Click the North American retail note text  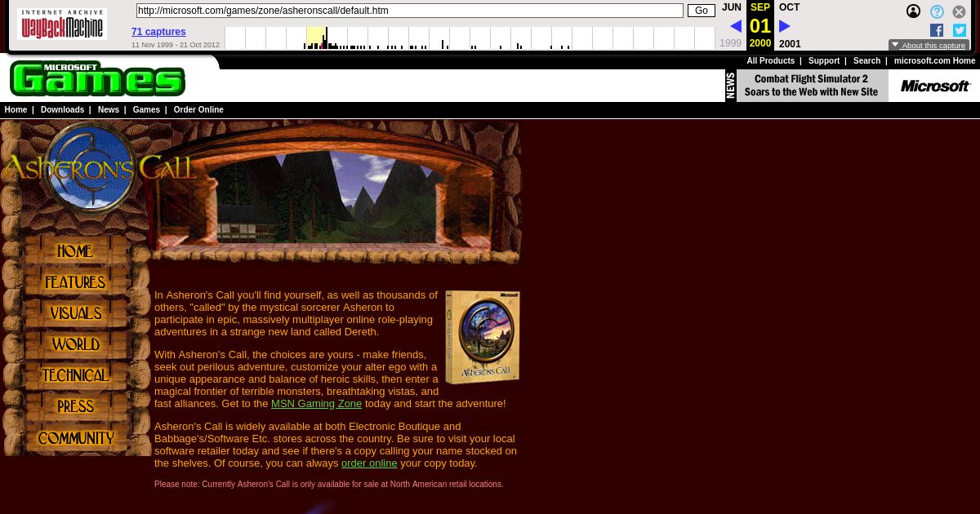click(329, 485)
